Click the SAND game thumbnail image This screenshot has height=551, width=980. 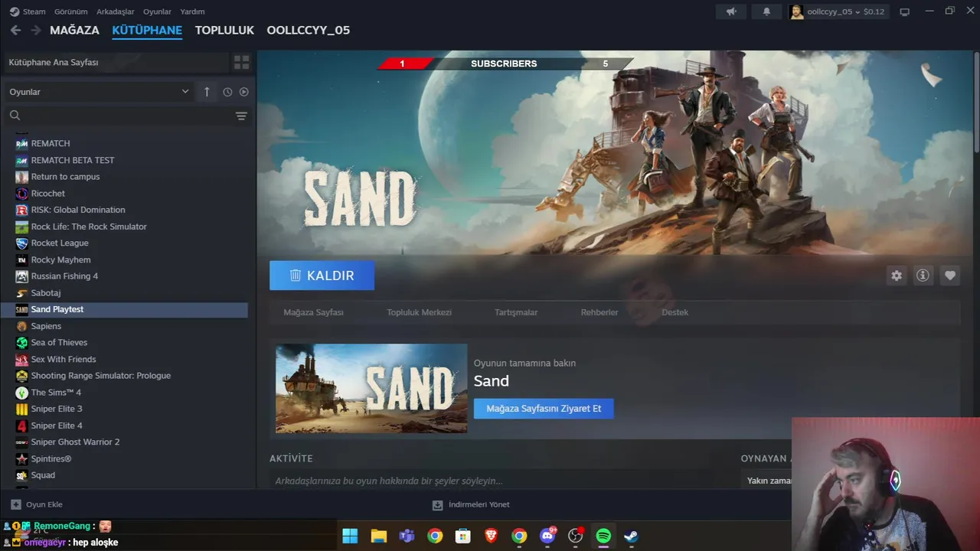coord(371,389)
